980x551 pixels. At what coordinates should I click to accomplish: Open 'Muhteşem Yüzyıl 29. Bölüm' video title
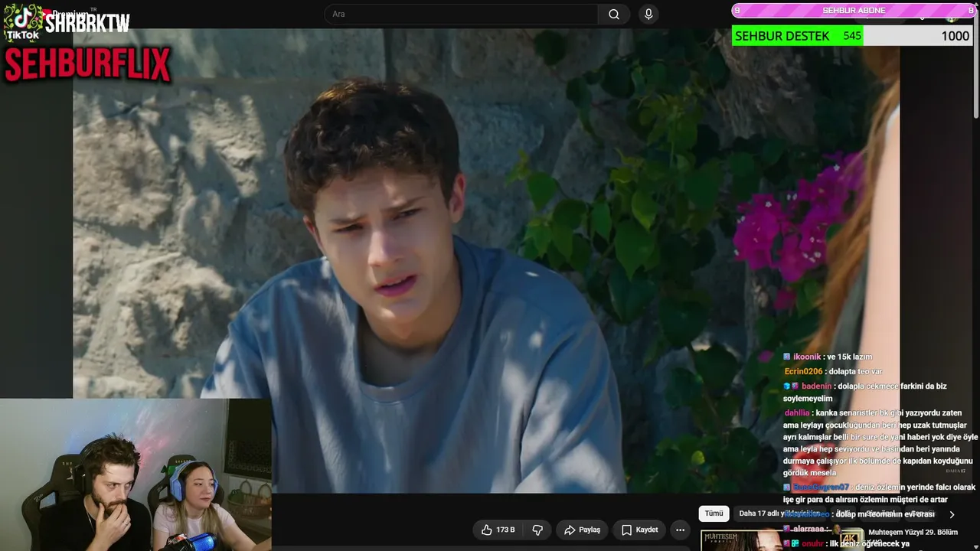coord(913,533)
